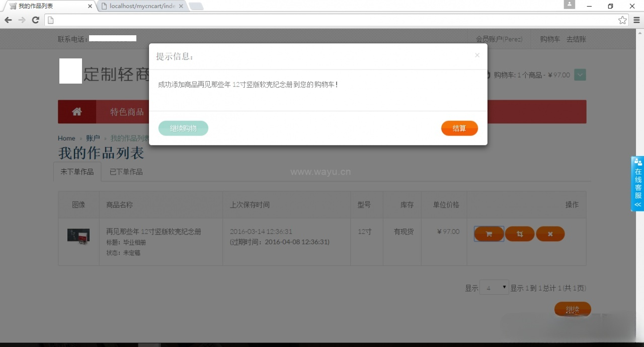644x347 pixels.
Task: Collapse the customer service sidebar with the << chevron
Action: [637, 204]
